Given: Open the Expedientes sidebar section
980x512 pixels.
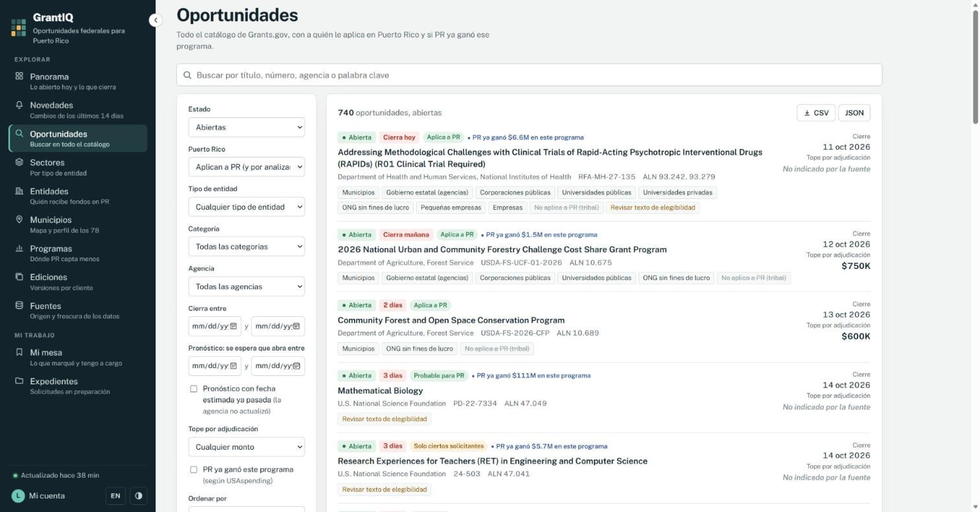Looking at the screenshot, I should coord(78,386).
